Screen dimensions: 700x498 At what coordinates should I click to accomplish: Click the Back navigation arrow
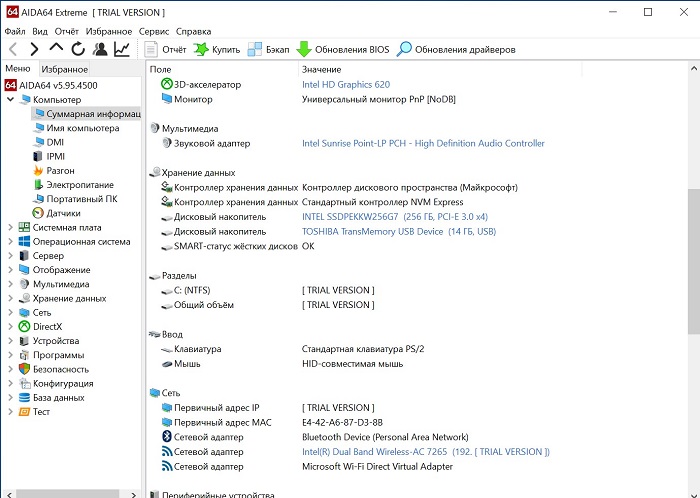[13, 49]
